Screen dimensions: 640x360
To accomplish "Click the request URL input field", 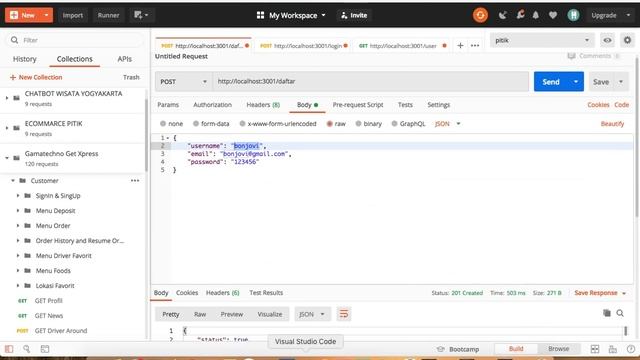I will (371, 82).
